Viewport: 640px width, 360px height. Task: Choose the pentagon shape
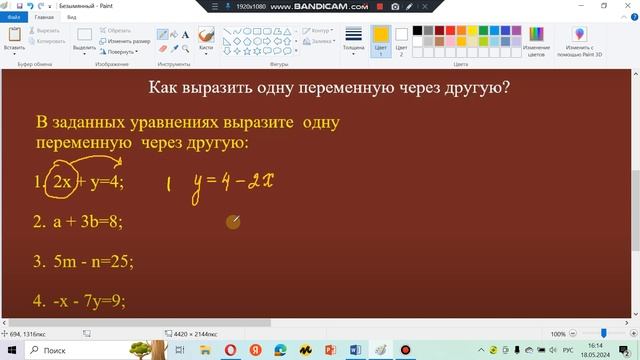[x=247, y=41]
